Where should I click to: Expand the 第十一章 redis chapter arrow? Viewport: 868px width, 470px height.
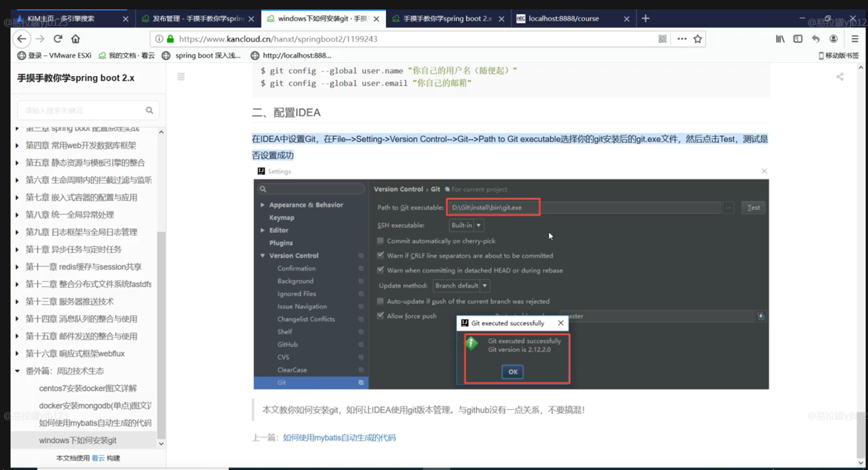coord(18,267)
